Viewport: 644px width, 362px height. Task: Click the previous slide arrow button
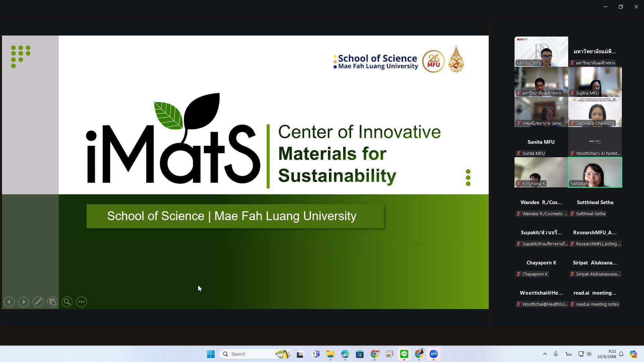(9, 302)
